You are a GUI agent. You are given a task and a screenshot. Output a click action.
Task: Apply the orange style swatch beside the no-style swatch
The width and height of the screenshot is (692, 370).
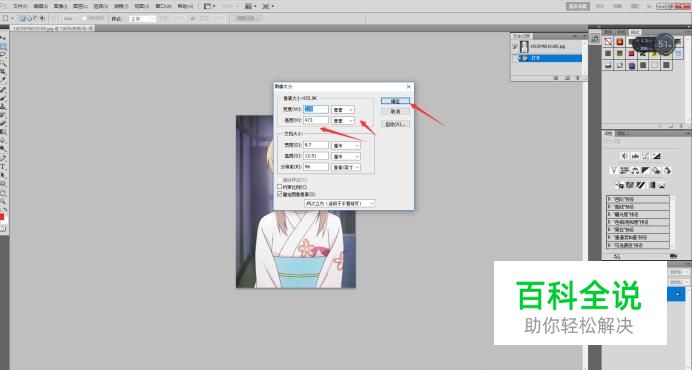pyautogui.click(x=620, y=42)
